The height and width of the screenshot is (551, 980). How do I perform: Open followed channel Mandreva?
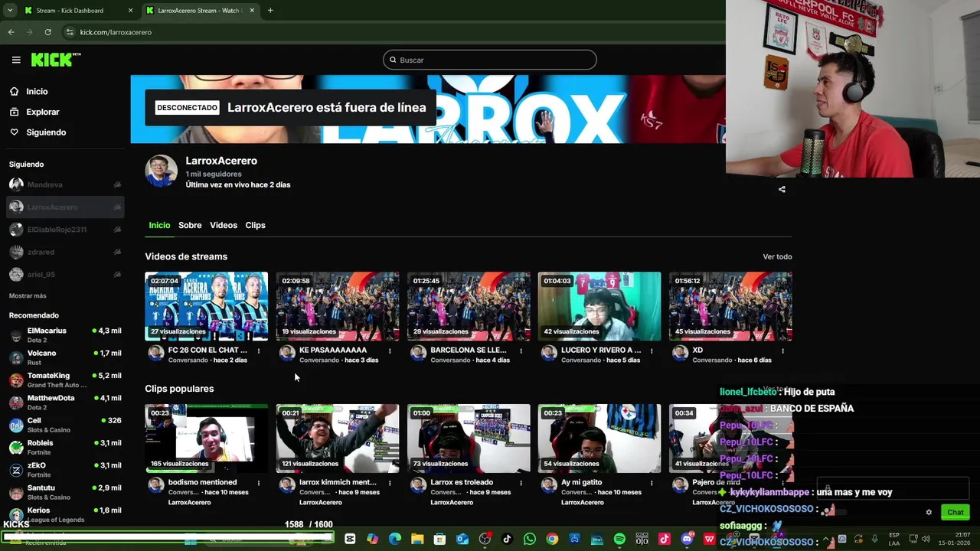coord(65,184)
